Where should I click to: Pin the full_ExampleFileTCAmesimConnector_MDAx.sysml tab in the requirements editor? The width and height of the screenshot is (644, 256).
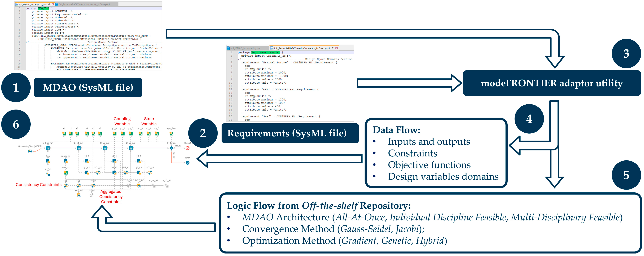tap(333, 48)
